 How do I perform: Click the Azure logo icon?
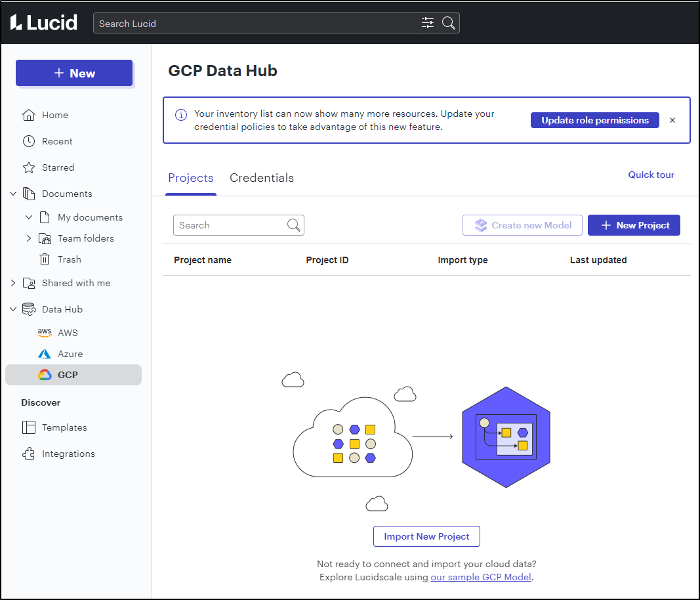(x=45, y=354)
